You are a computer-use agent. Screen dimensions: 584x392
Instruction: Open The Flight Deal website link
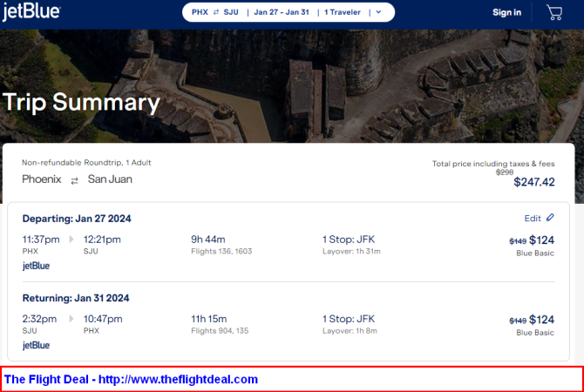(x=132, y=379)
